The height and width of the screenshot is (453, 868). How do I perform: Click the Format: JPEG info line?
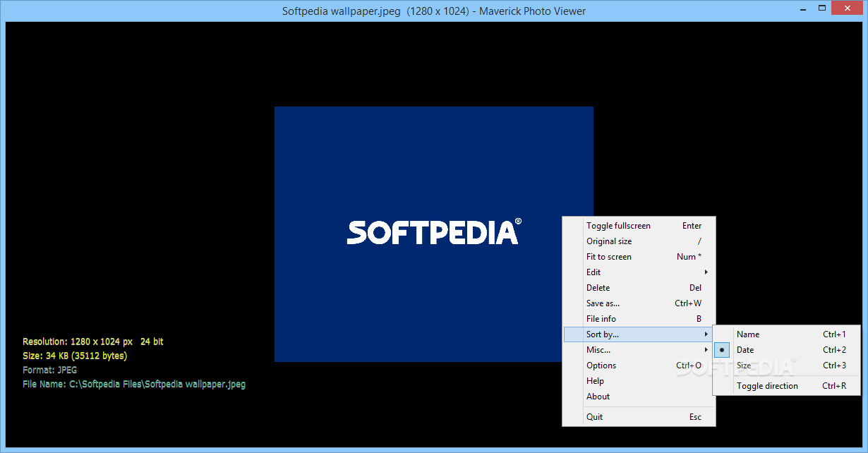49,370
